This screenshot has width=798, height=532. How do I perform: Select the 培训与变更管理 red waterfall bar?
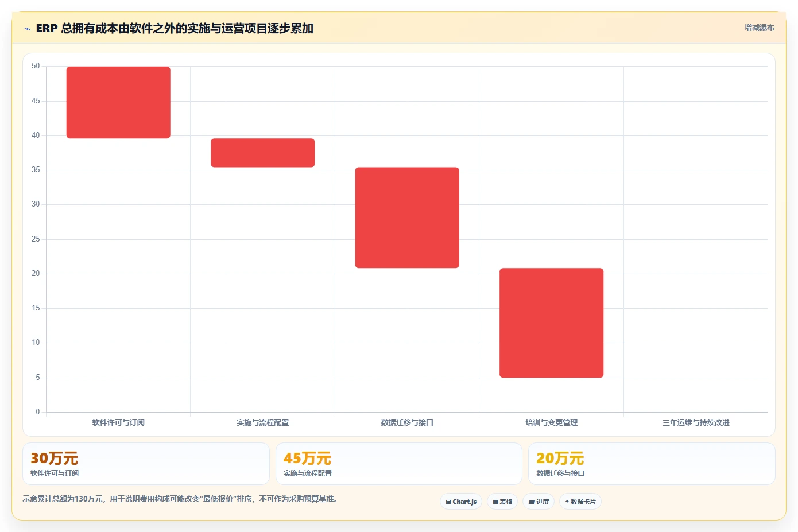[x=551, y=323]
